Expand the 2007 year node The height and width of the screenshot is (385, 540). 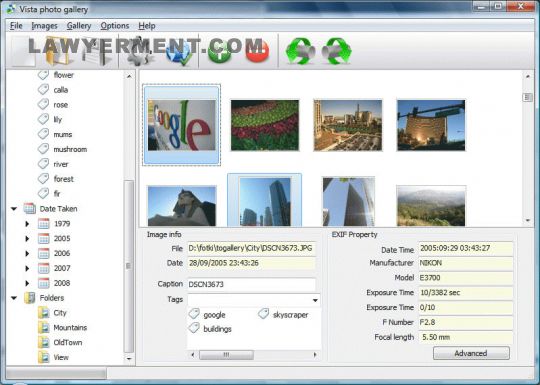pos(27,268)
